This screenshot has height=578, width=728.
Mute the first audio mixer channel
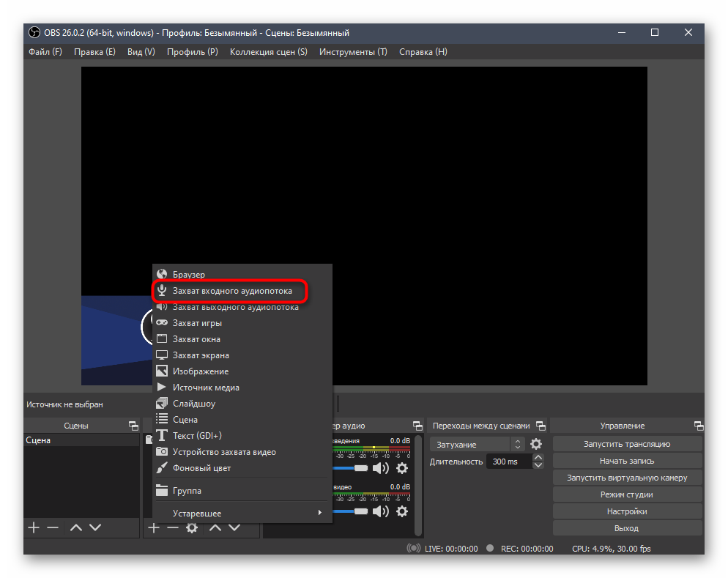point(381,468)
